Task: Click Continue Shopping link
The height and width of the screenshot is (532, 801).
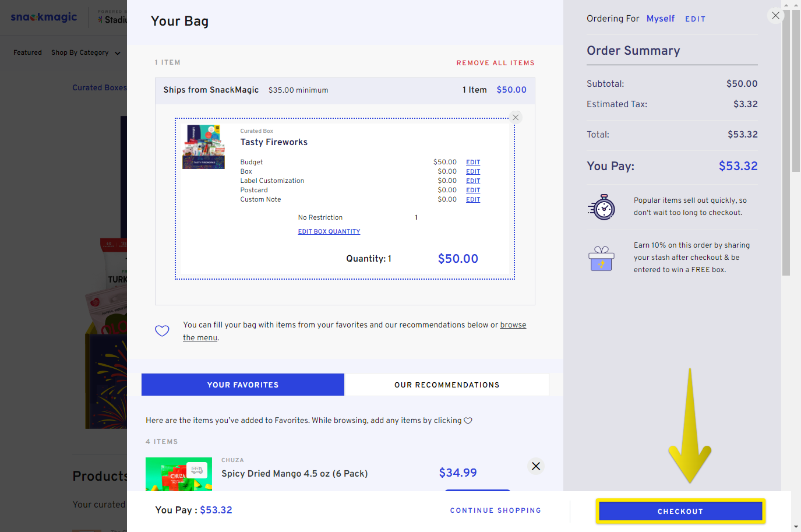Action: [x=496, y=510]
